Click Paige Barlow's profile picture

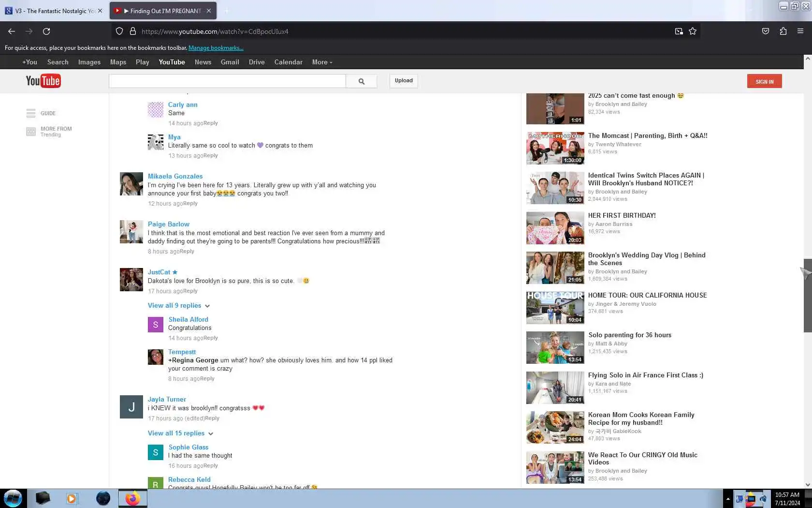point(131,232)
